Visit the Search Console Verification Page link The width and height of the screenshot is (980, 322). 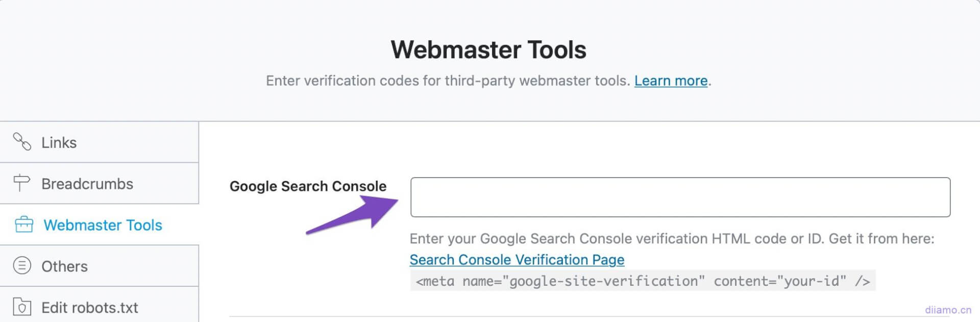pos(516,260)
